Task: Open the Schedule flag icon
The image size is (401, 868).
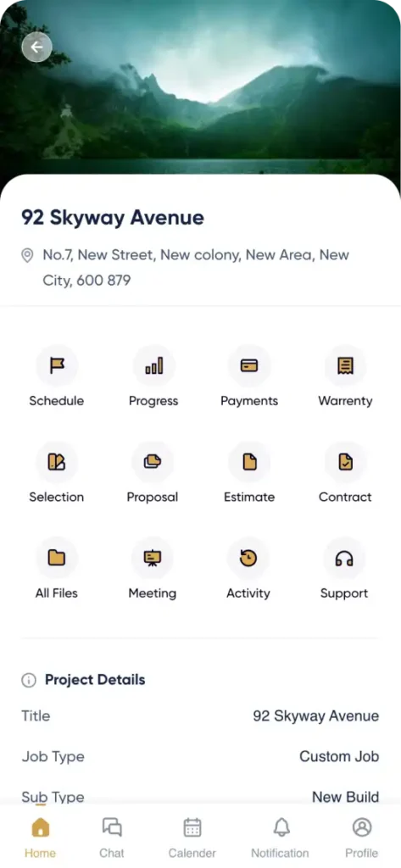Action: pos(57,365)
